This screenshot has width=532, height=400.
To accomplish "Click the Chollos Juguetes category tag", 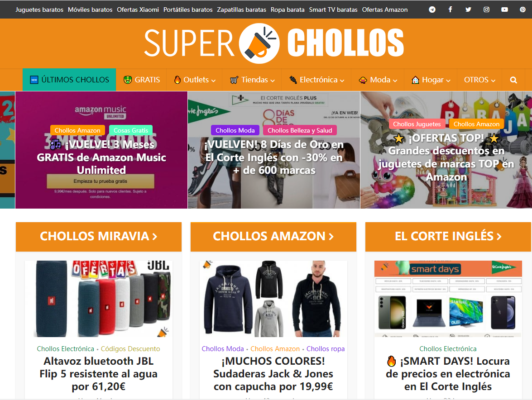I will click(x=417, y=124).
